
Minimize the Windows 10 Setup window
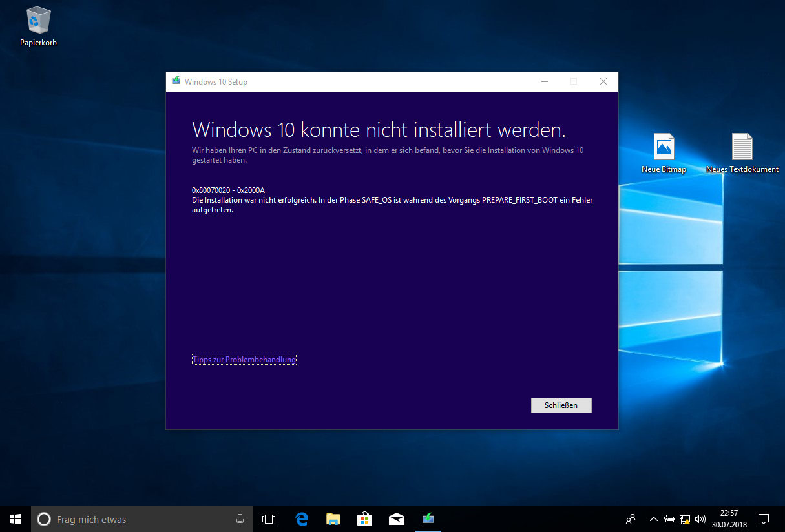click(x=545, y=81)
